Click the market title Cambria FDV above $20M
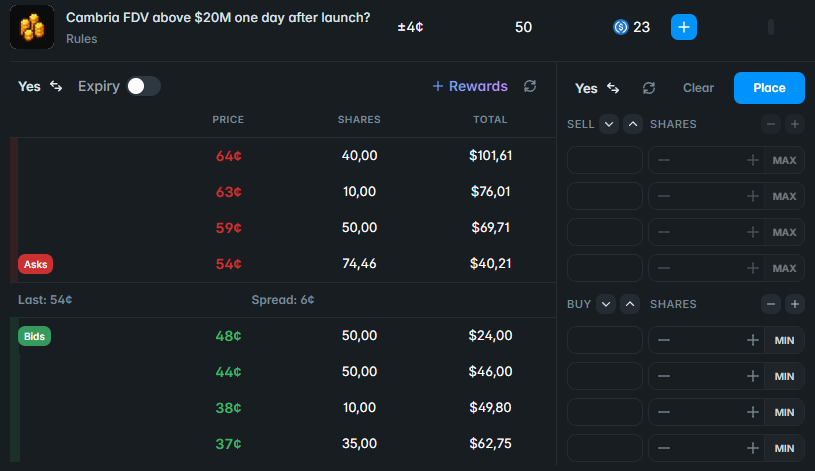Viewport: 815px width, 471px height. [218, 18]
